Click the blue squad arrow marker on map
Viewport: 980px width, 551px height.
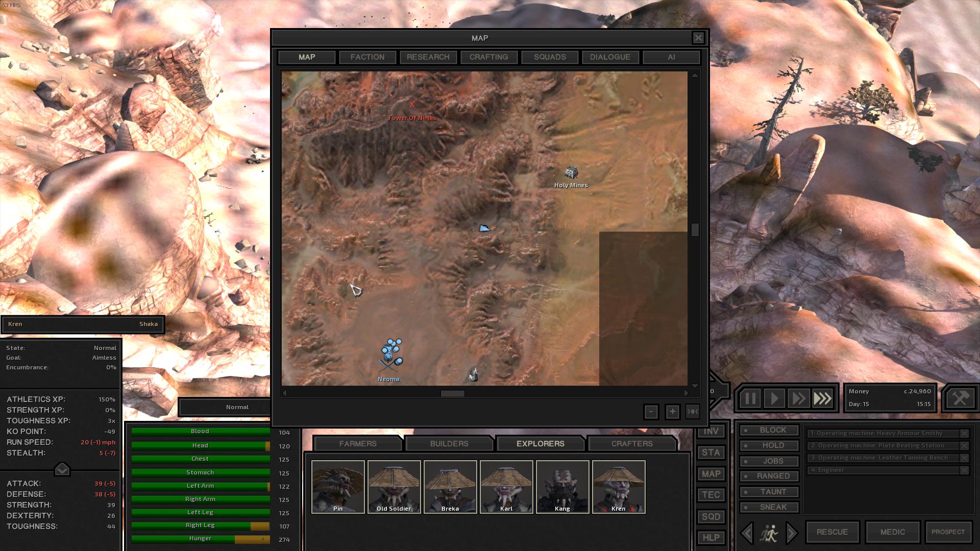pyautogui.click(x=484, y=228)
